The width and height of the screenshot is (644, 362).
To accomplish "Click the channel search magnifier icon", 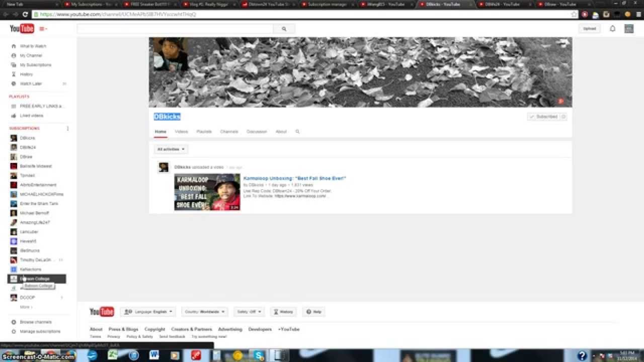I will tap(297, 132).
